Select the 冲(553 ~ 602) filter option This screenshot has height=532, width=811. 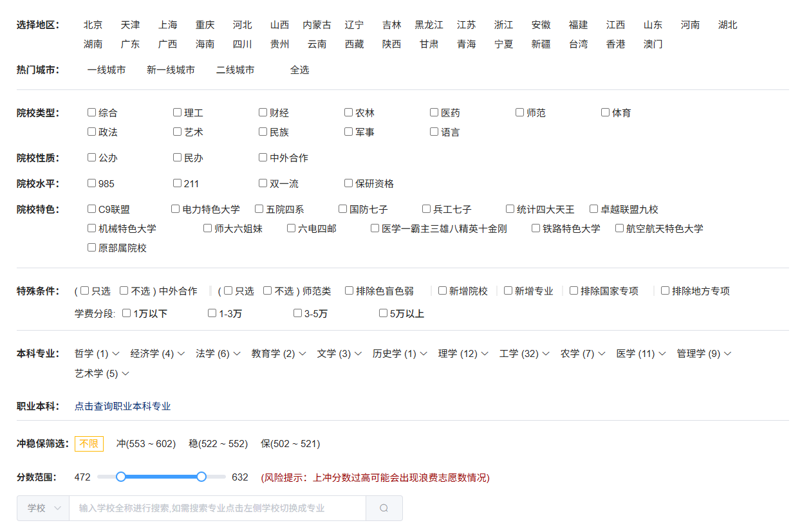click(x=146, y=444)
